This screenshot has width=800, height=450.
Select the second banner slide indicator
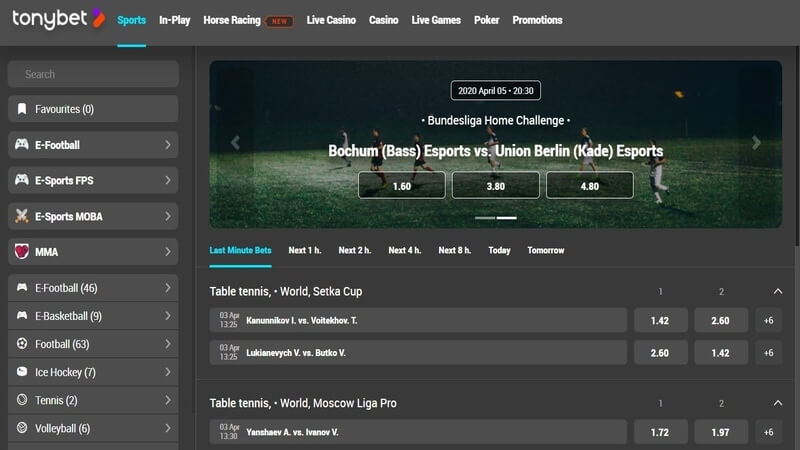(507, 218)
